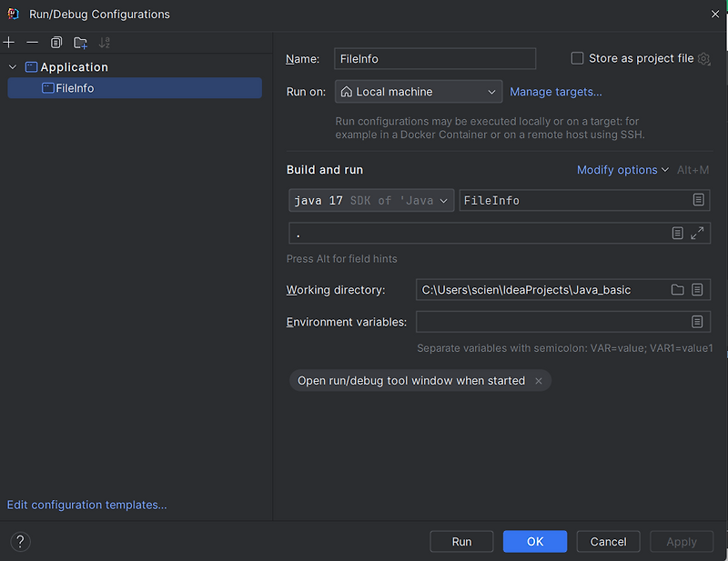Screen dimensions: 728x561
Task: Enable Store as project file checkbox
Action: pyautogui.click(x=577, y=58)
